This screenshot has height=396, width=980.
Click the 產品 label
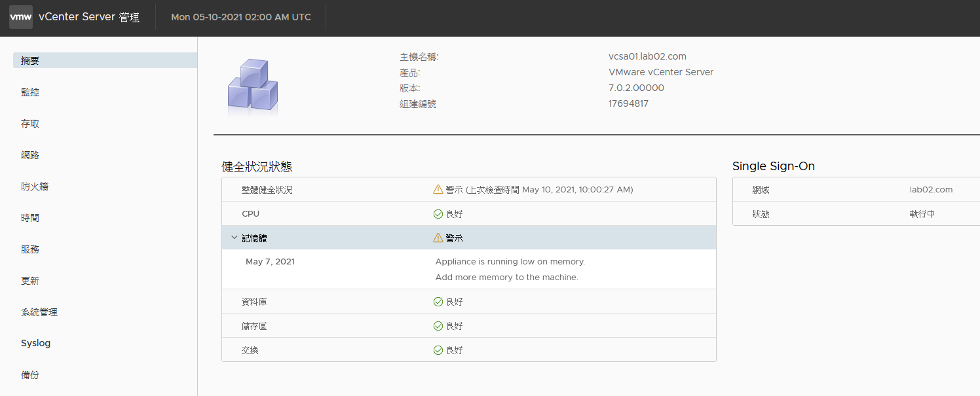(x=410, y=73)
